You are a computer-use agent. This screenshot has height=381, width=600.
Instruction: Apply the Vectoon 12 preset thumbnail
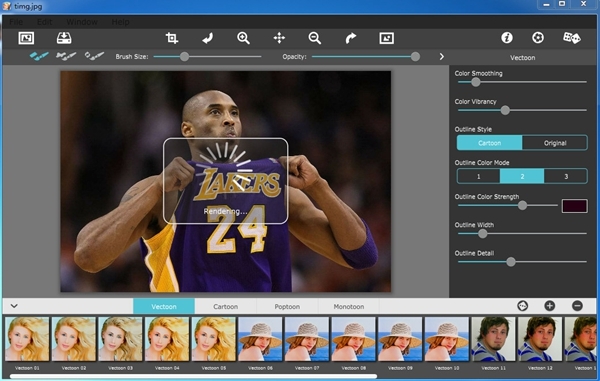click(x=540, y=339)
